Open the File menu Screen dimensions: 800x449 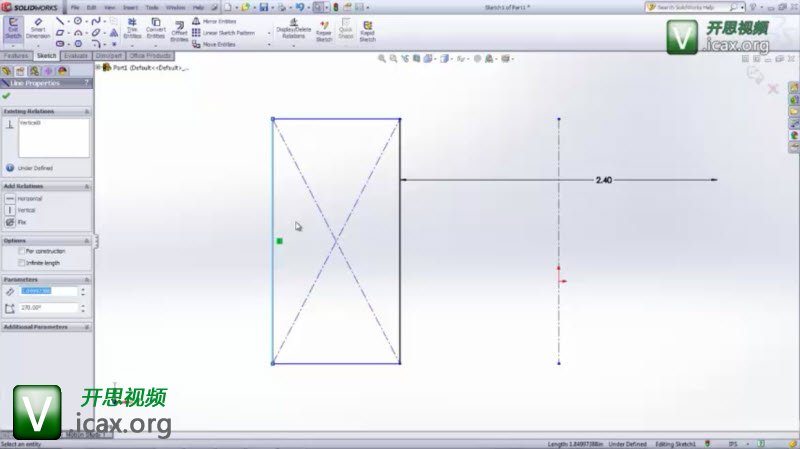coord(75,8)
